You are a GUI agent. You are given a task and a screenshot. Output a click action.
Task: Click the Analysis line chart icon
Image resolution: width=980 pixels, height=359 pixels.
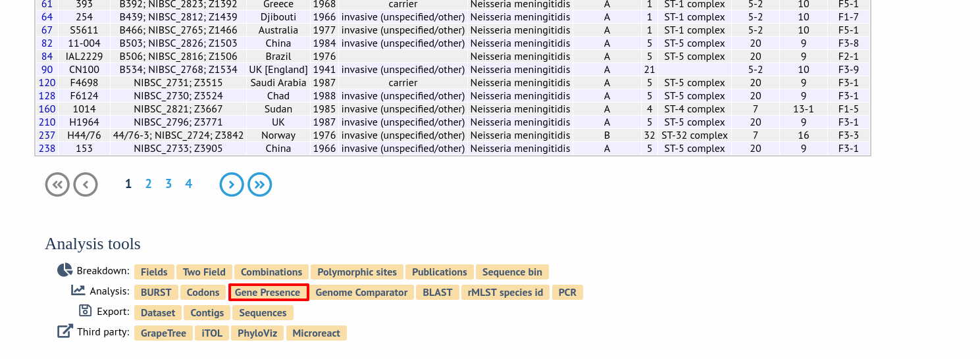tap(78, 290)
